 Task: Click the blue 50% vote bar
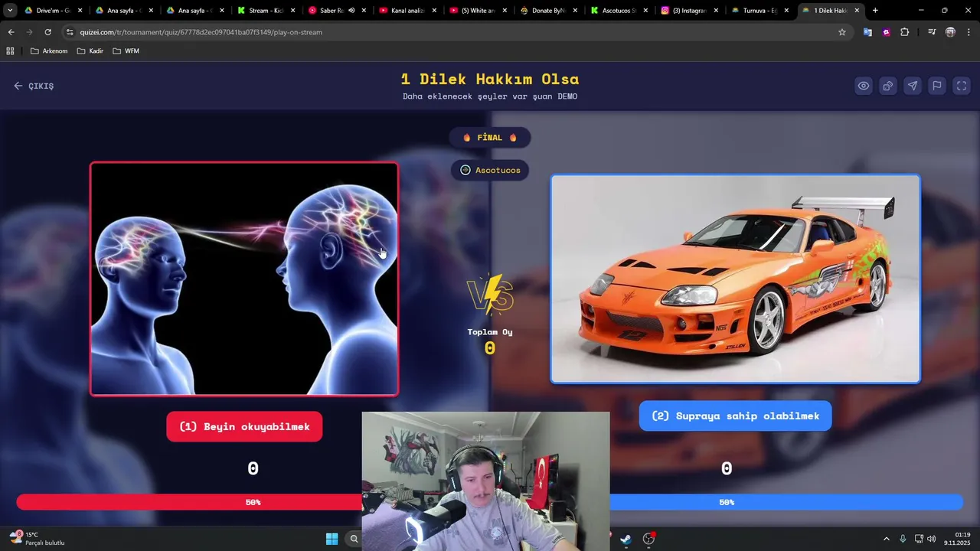[x=786, y=502]
